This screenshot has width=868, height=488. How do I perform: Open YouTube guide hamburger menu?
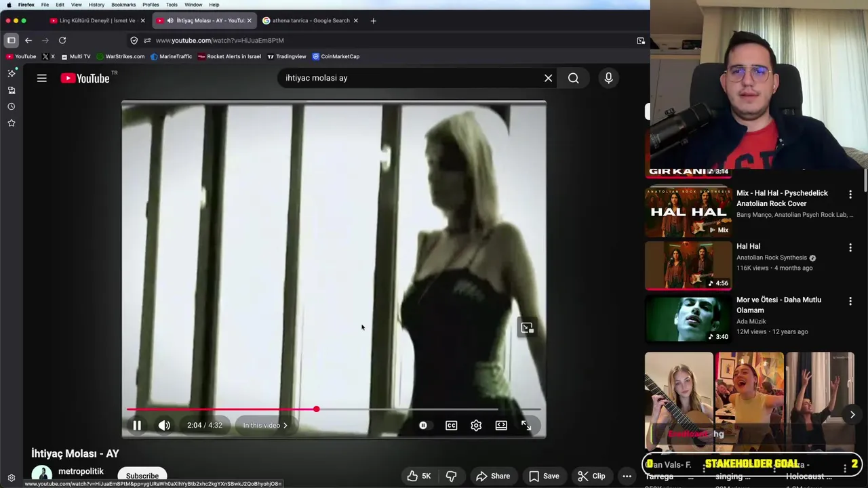[x=41, y=78]
